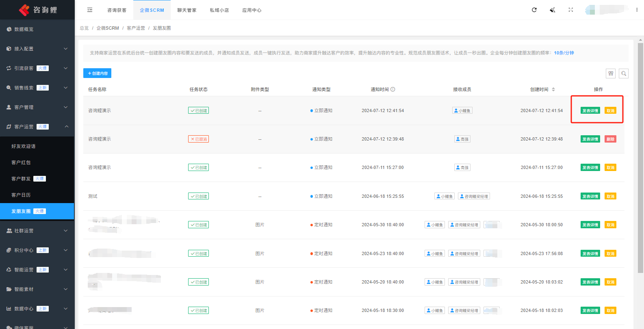Open the vertical dots menu at top right
Image resolution: width=644 pixels, height=329 pixels.
pos(637,10)
